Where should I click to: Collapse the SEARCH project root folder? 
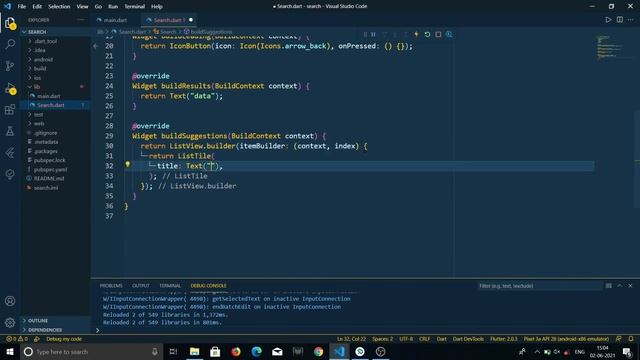[55, 32]
